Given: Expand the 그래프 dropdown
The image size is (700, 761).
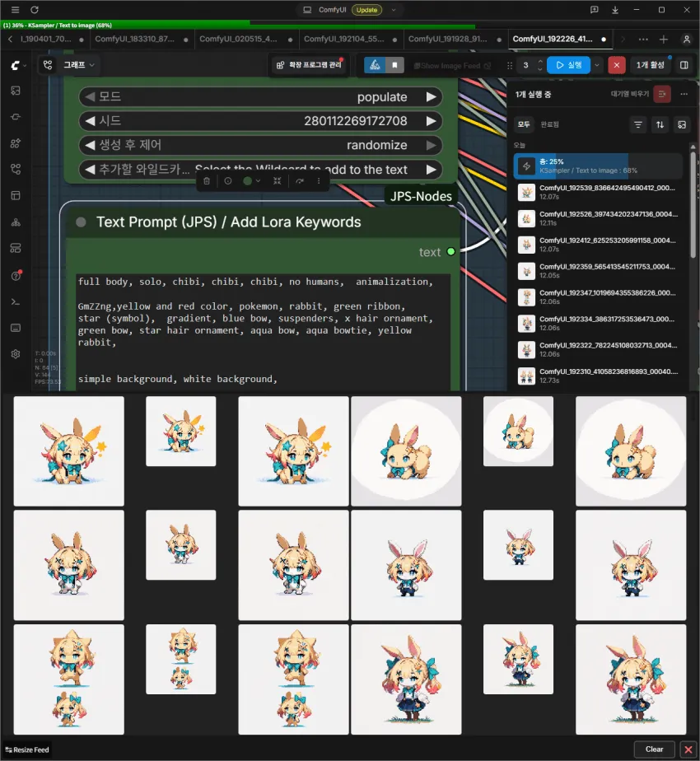Looking at the screenshot, I should (78, 65).
